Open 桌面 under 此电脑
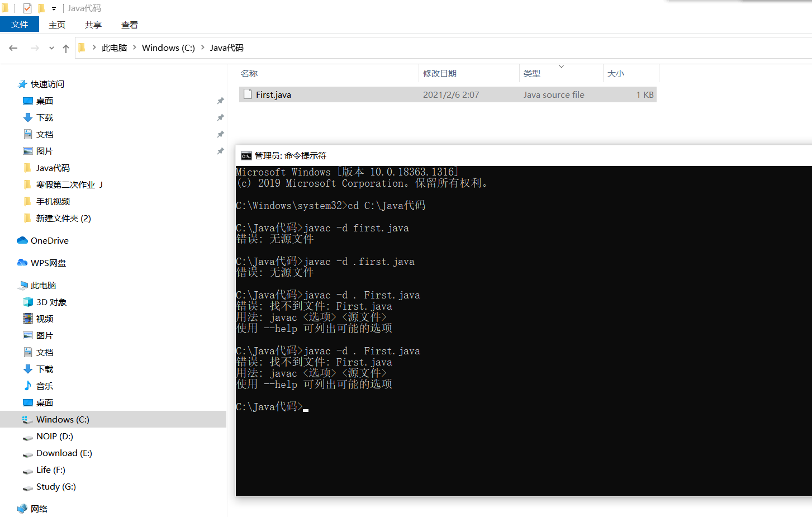 [45, 402]
